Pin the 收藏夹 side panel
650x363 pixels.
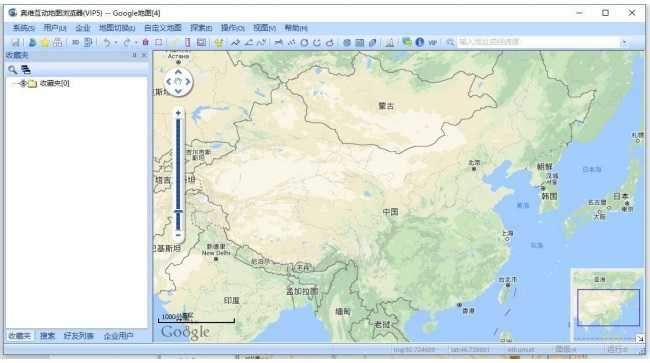tap(134, 55)
